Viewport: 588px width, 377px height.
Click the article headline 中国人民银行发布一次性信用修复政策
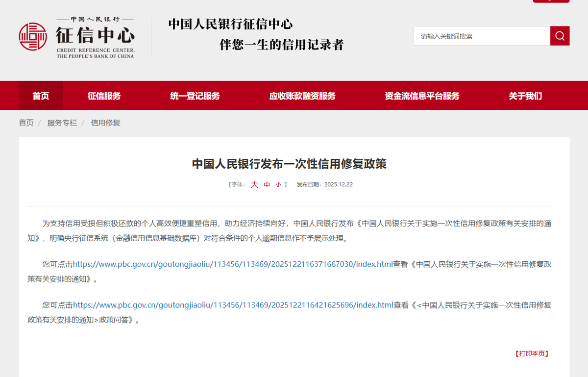point(289,164)
